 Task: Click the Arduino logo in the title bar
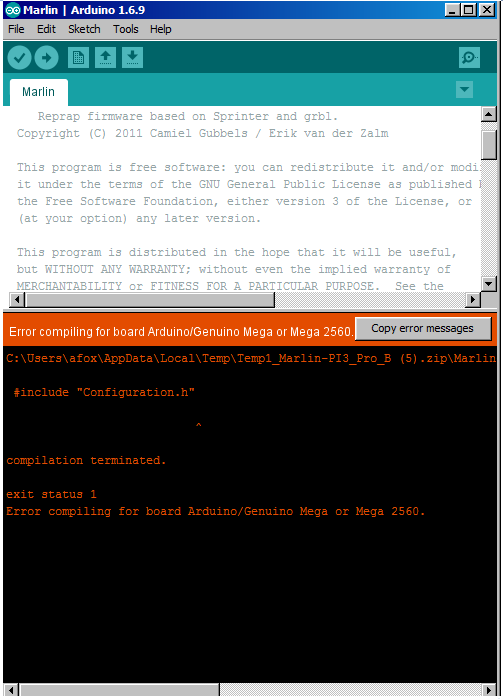pos(12,10)
